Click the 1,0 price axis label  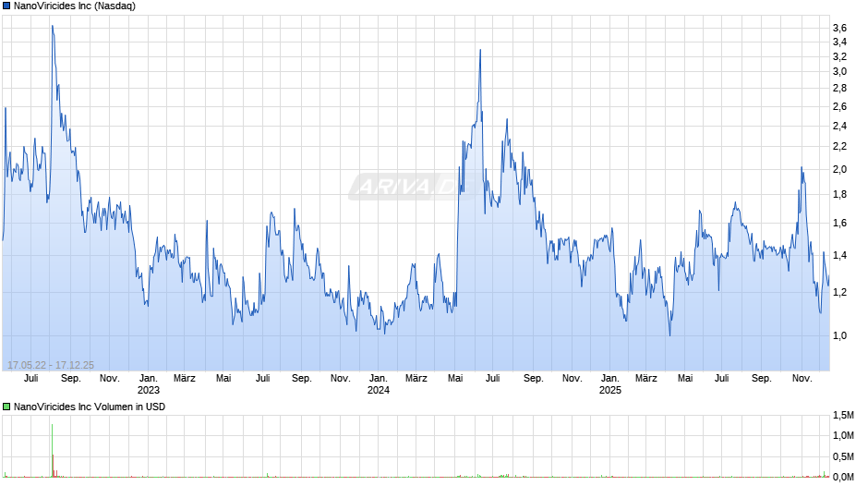pyautogui.click(x=839, y=335)
